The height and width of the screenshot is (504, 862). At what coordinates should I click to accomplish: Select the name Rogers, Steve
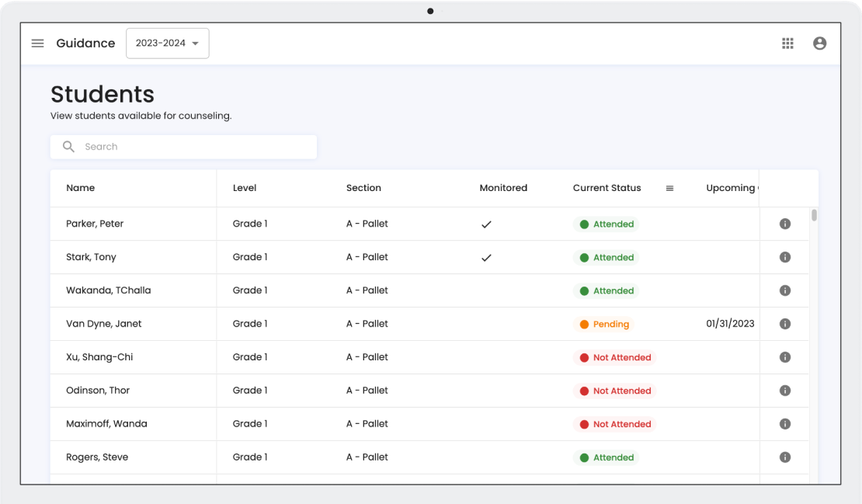(97, 457)
